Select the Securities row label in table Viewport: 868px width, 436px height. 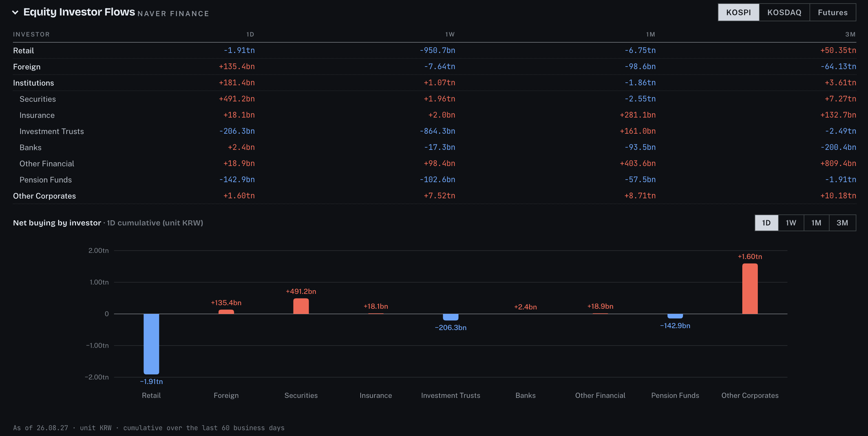(x=38, y=99)
